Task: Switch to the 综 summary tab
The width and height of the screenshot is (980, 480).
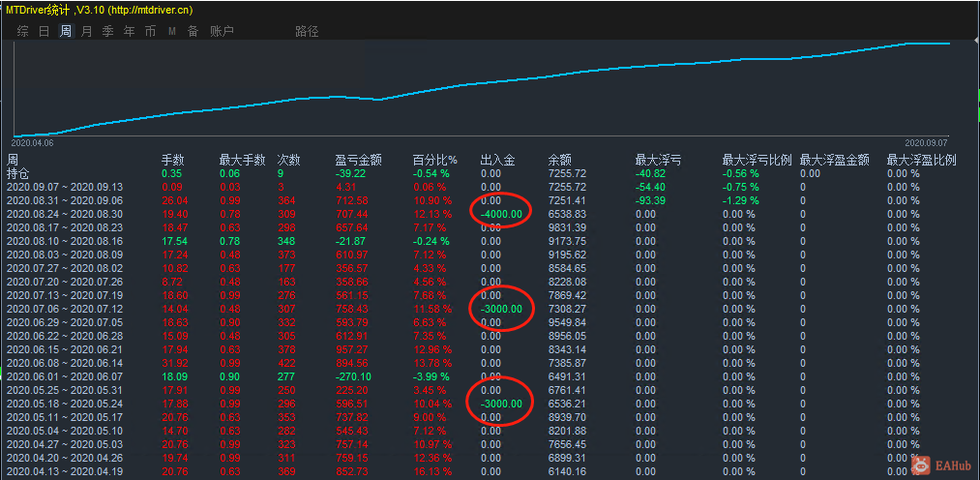Action: click(23, 31)
